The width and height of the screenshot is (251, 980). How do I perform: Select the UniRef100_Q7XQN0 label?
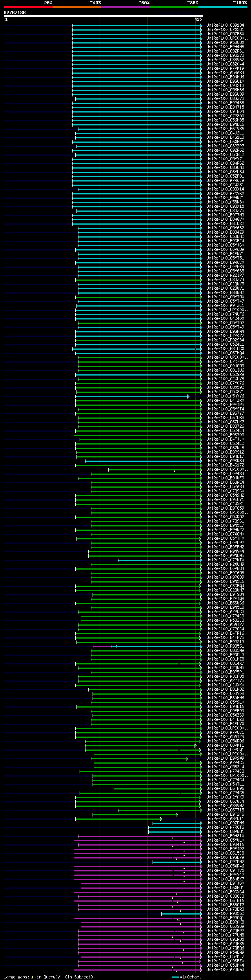(x=225, y=534)
